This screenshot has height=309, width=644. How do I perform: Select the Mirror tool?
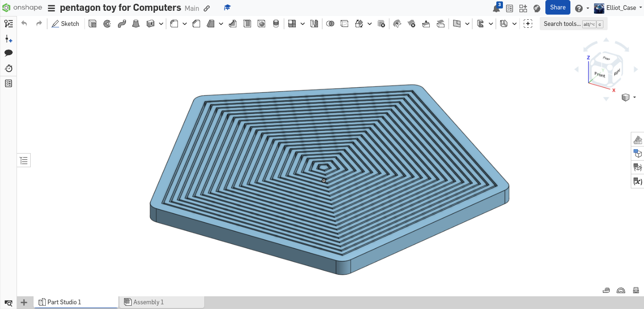314,24
